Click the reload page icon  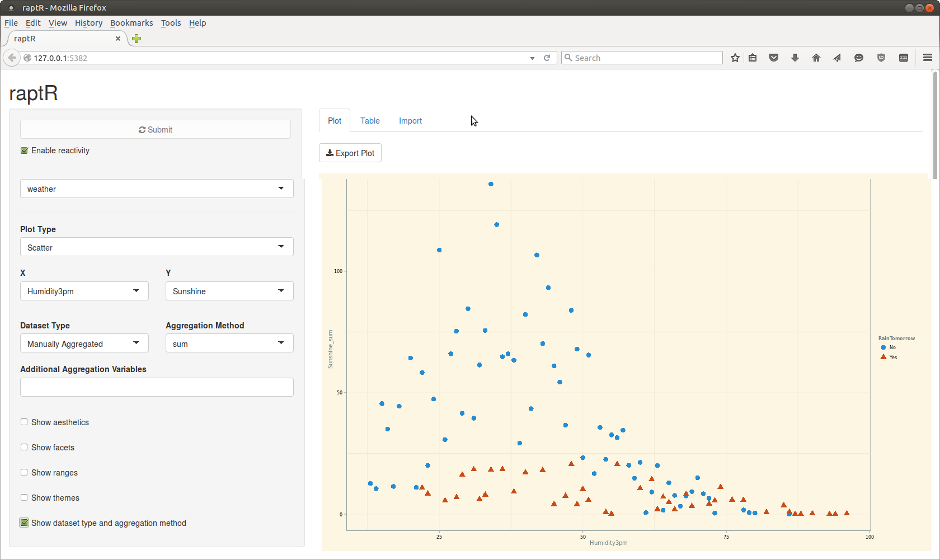547,58
